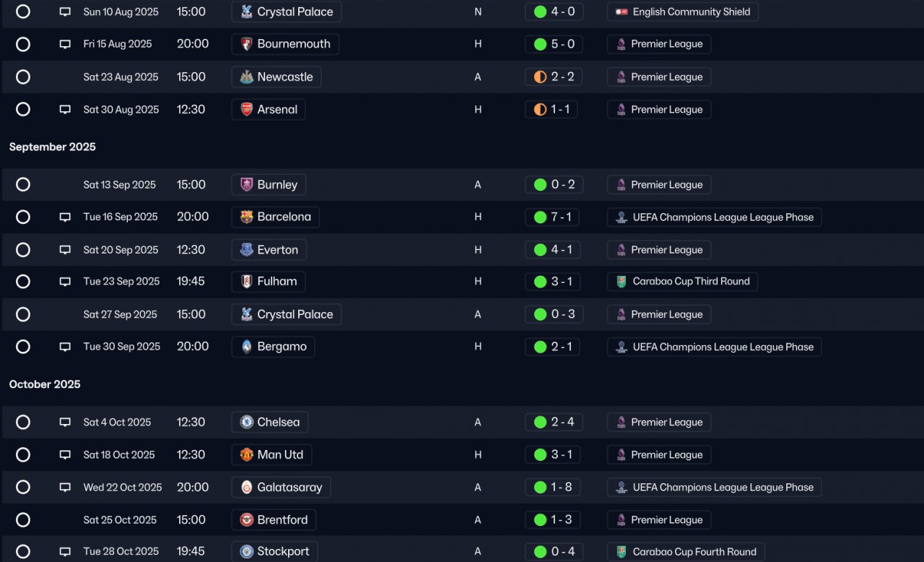Open the Bournemouth team button
Image resolution: width=924 pixels, height=562 pixels.
[x=285, y=44]
